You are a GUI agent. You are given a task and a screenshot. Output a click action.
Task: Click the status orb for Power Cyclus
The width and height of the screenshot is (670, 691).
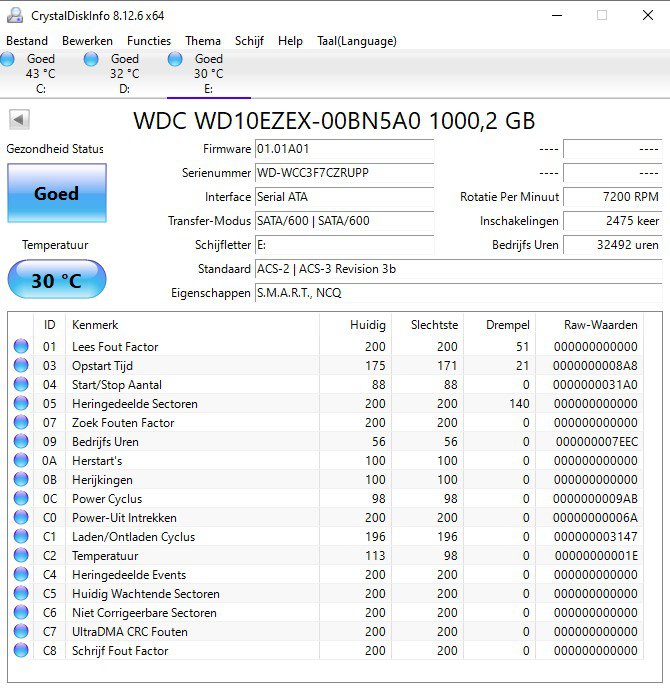(21, 498)
